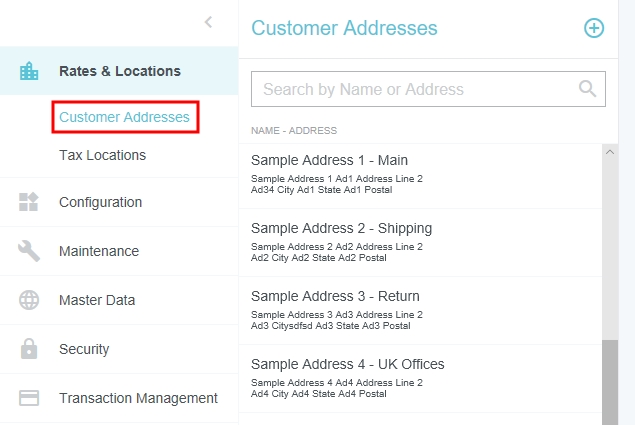Select Customer Addresses in the sidebar
The height and width of the screenshot is (425, 635).
[124, 117]
